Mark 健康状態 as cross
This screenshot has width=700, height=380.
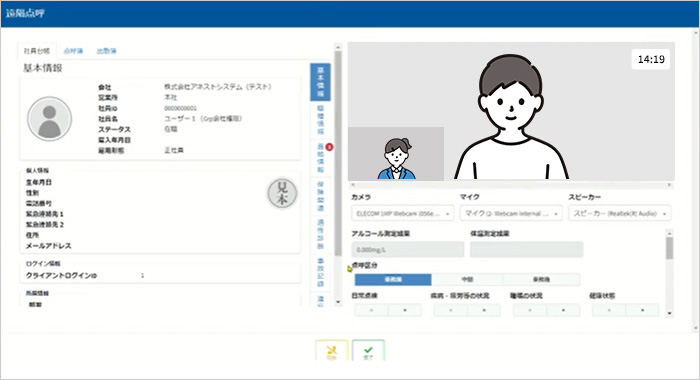point(642,310)
